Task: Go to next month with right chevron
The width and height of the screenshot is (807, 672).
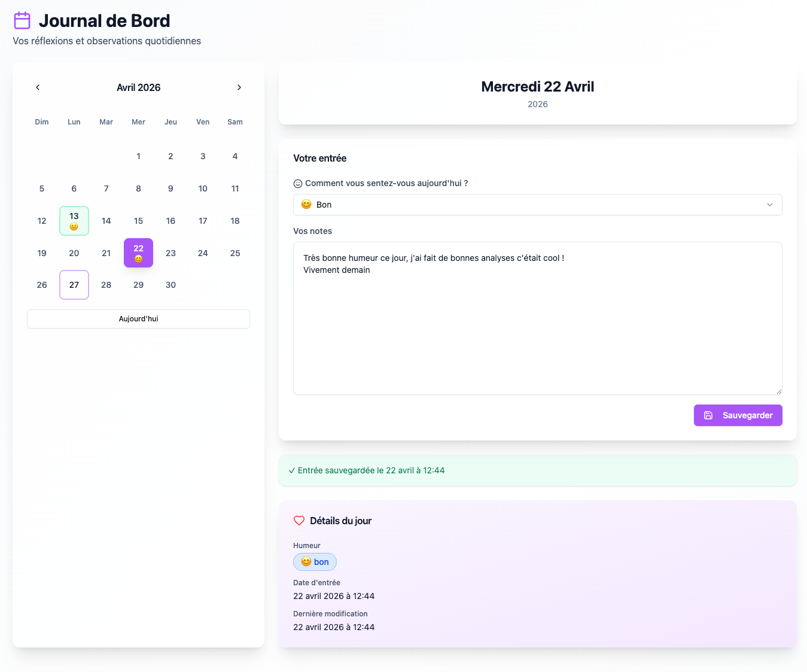Action: point(239,87)
